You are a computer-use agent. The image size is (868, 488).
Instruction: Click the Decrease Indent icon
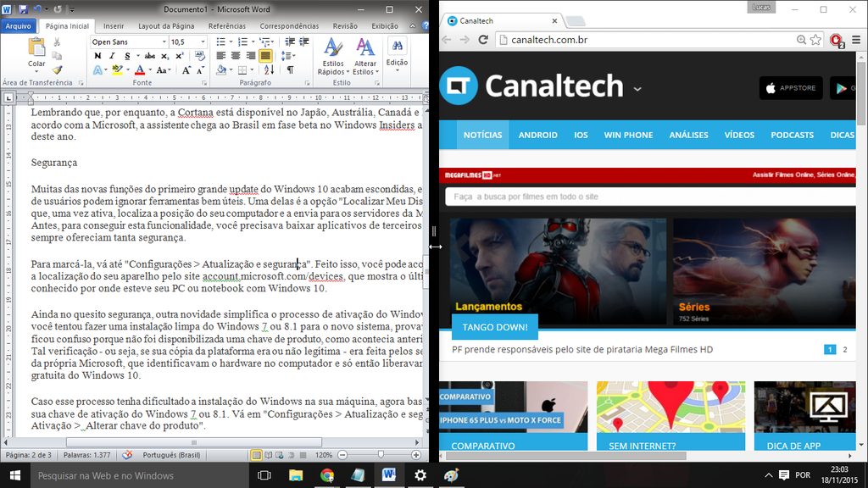290,42
